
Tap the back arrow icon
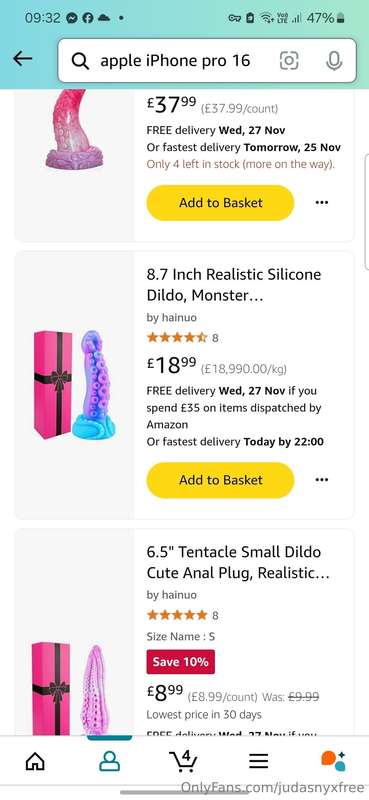click(x=22, y=59)
